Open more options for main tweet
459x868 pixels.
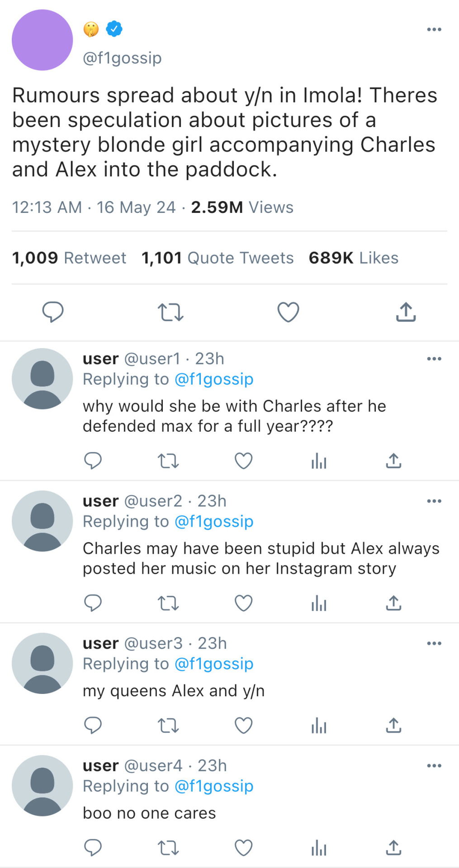tap(434, 30)
